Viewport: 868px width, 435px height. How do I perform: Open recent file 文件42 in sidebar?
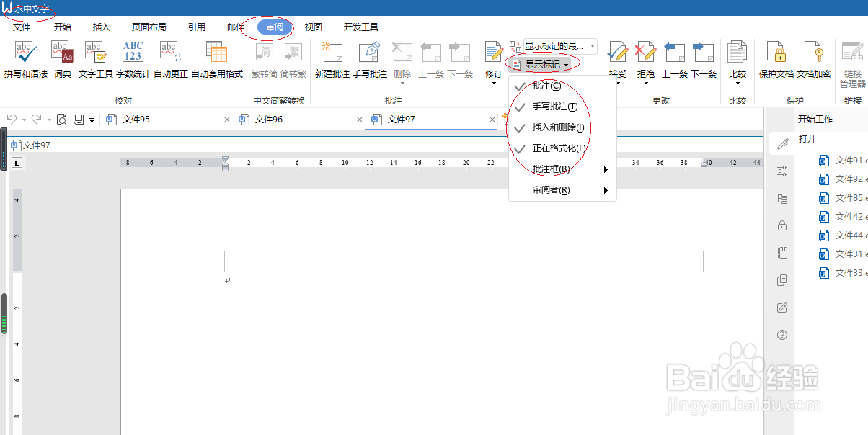(x=843, y=216)
